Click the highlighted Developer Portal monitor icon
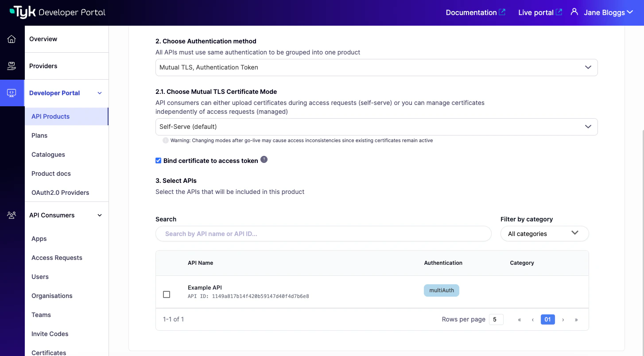 (x=12, y=93)
